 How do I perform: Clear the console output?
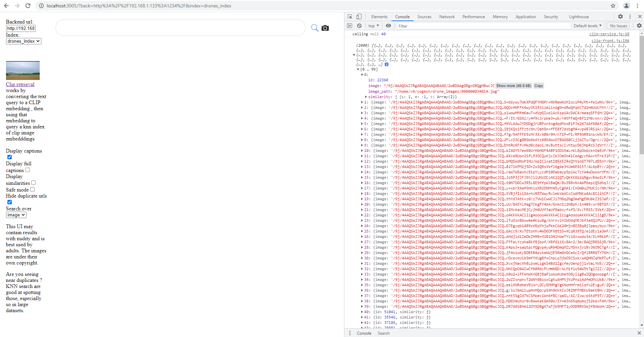(359, 26)
